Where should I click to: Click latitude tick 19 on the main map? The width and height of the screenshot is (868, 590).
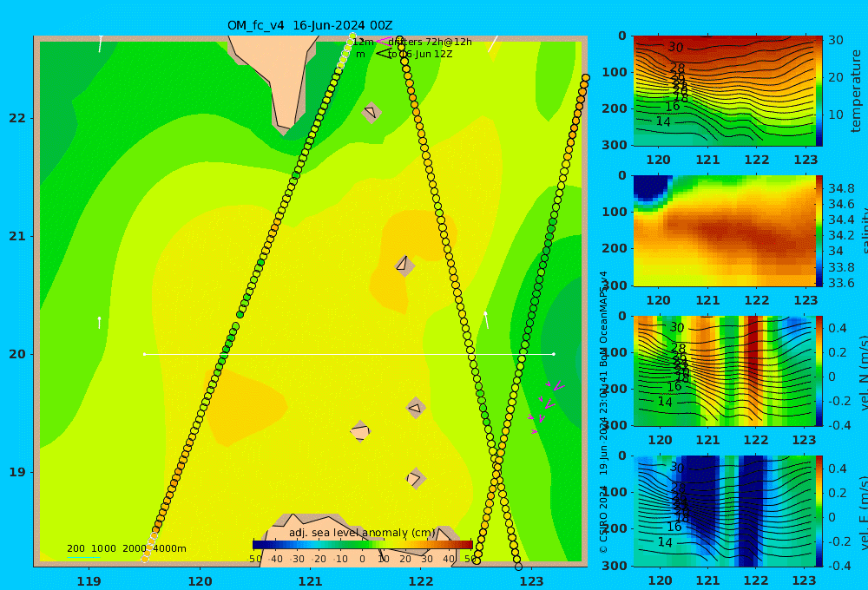click(17, 472)
